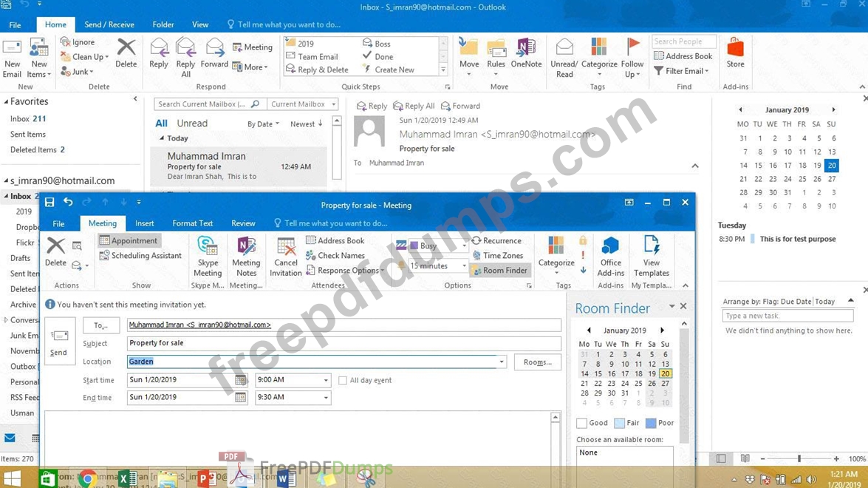Set Low Importance for the meeting
This screenshot has width=868, height=488.
coord(583,271)
